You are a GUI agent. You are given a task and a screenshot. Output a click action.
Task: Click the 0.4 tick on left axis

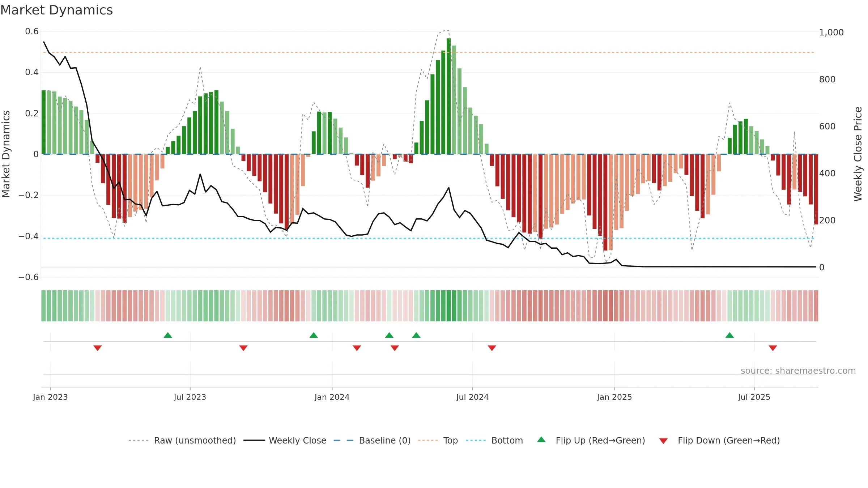click(x=32, y=72)
